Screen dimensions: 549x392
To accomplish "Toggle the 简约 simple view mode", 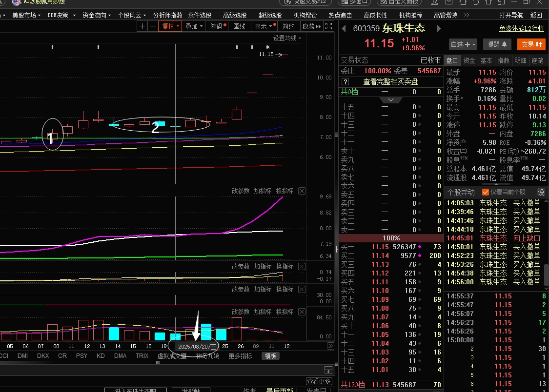I will [289, 26].
